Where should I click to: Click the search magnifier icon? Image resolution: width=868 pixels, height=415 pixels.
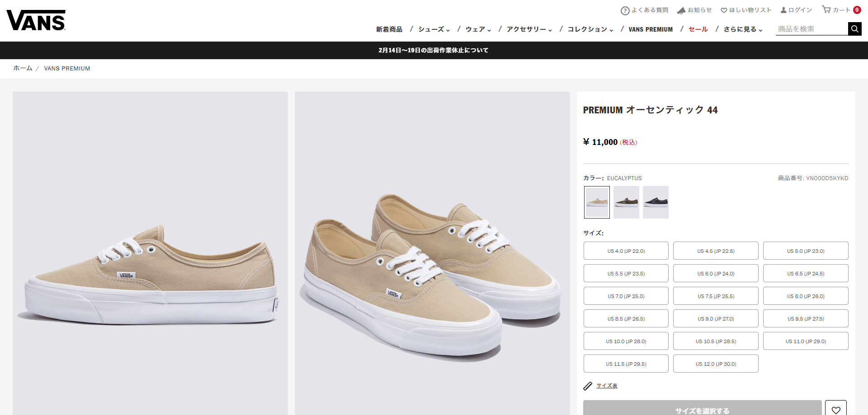point(854,28)
